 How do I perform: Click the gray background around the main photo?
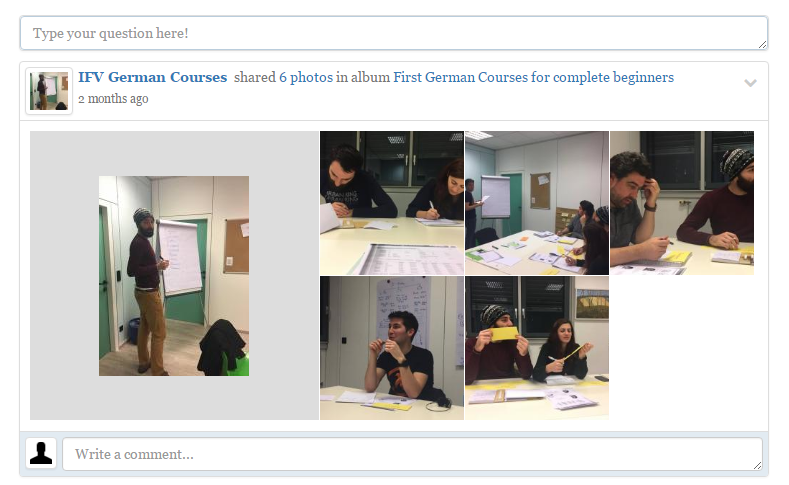tap(63, 276)
